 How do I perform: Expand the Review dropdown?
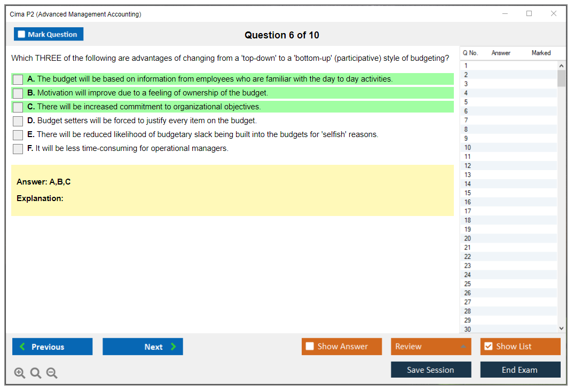point(462,347)
